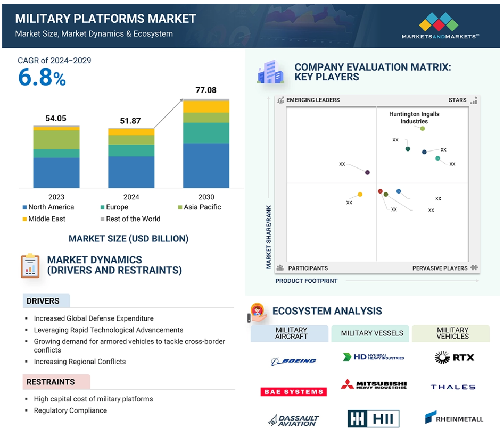Click the "MILITARY PLATFORMS MARKET" title

point(106,19)
